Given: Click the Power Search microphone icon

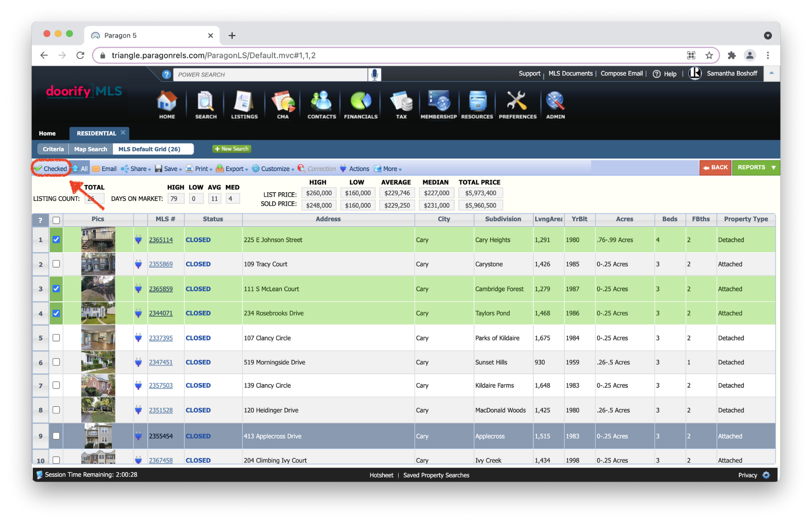Looking at the screenshot, I should point(374,74).
